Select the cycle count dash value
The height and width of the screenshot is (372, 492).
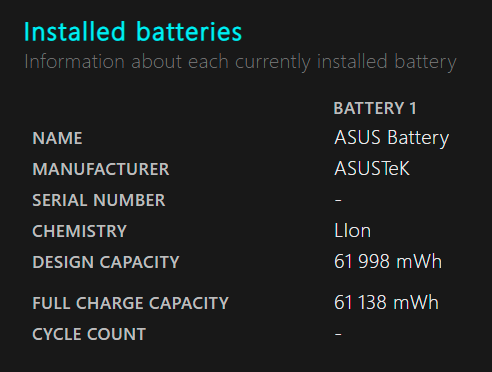coord(338,334)
